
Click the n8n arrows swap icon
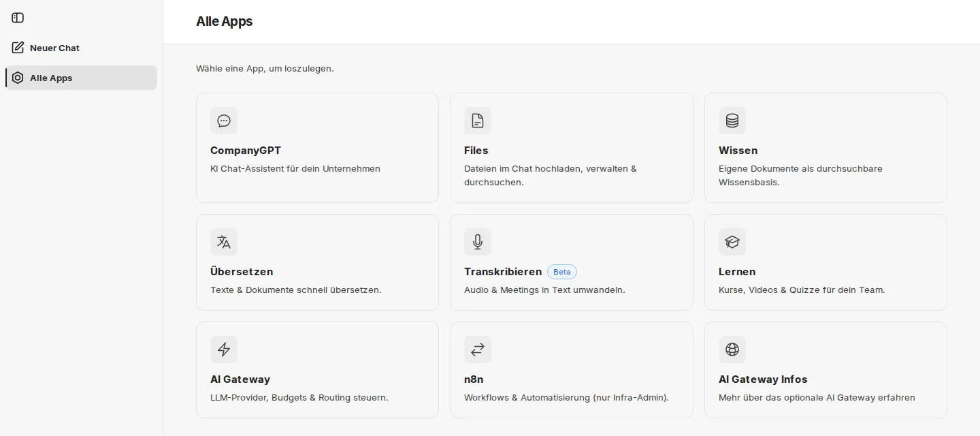(x=478, y=349)
